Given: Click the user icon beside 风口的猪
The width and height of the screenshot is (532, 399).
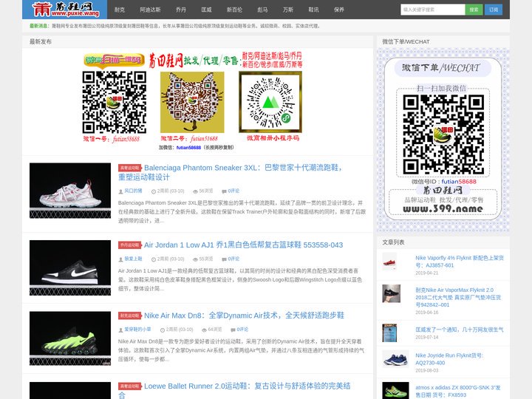Looking at the screenshot, I should (120, 191).
